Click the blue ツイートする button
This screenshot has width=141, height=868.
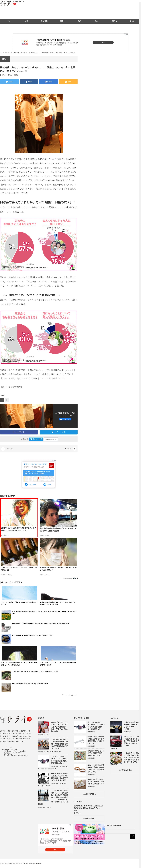pos(59,432)
